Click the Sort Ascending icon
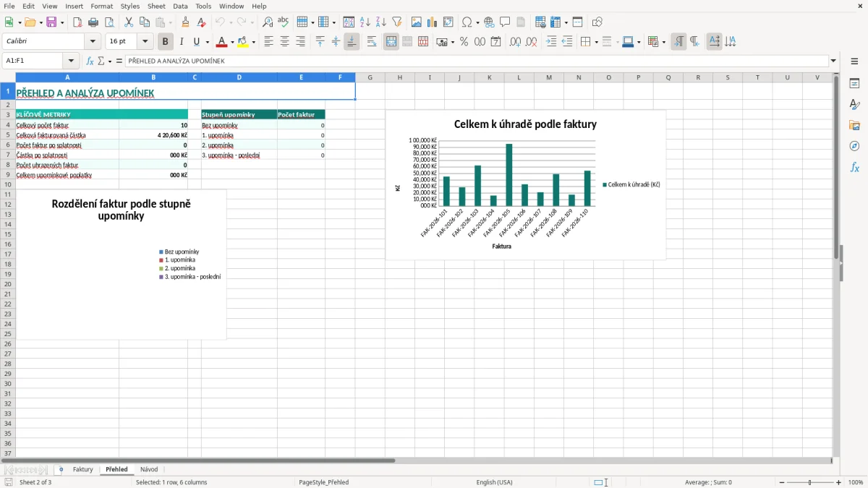868x488 pixels. click(x=365, y=22)
